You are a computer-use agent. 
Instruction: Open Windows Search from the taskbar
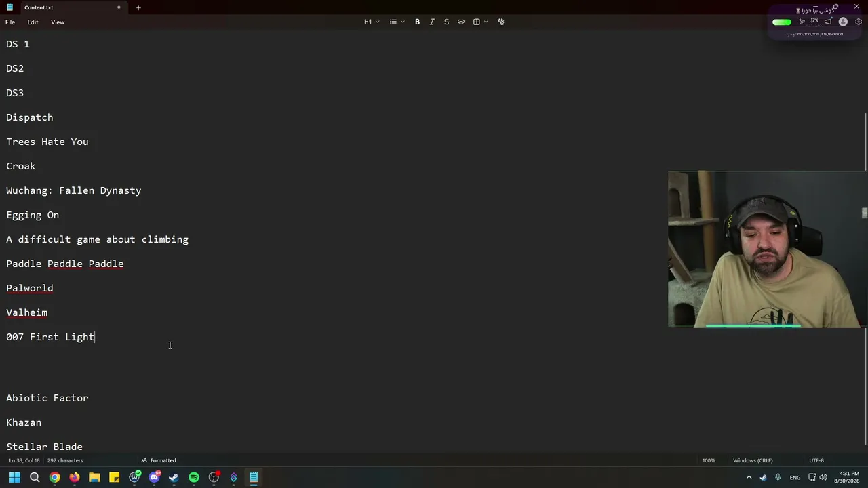pos(35,477)
